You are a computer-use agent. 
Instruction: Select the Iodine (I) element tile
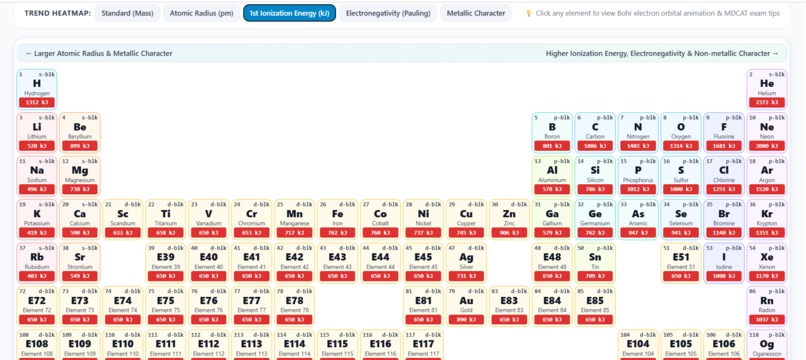click(x=724, y=263)
